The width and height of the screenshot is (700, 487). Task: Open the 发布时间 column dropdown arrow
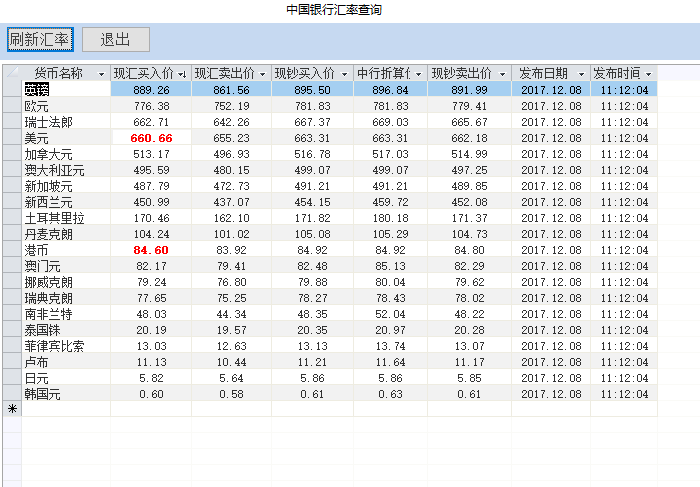[649, 74]
